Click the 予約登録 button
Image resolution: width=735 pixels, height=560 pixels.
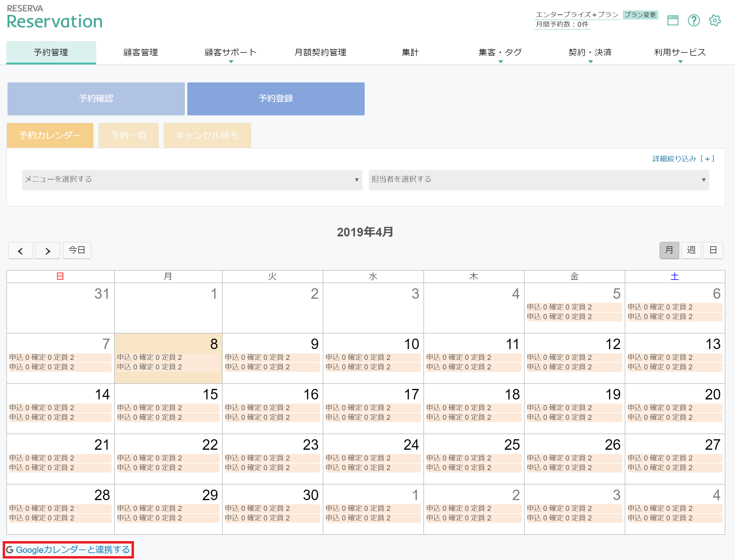click(276, 99)
